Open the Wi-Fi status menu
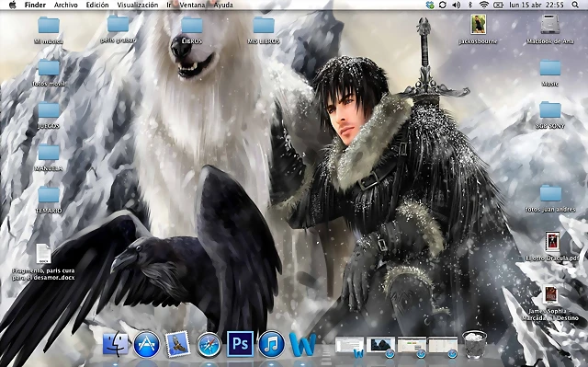 [x=484, y=5]
